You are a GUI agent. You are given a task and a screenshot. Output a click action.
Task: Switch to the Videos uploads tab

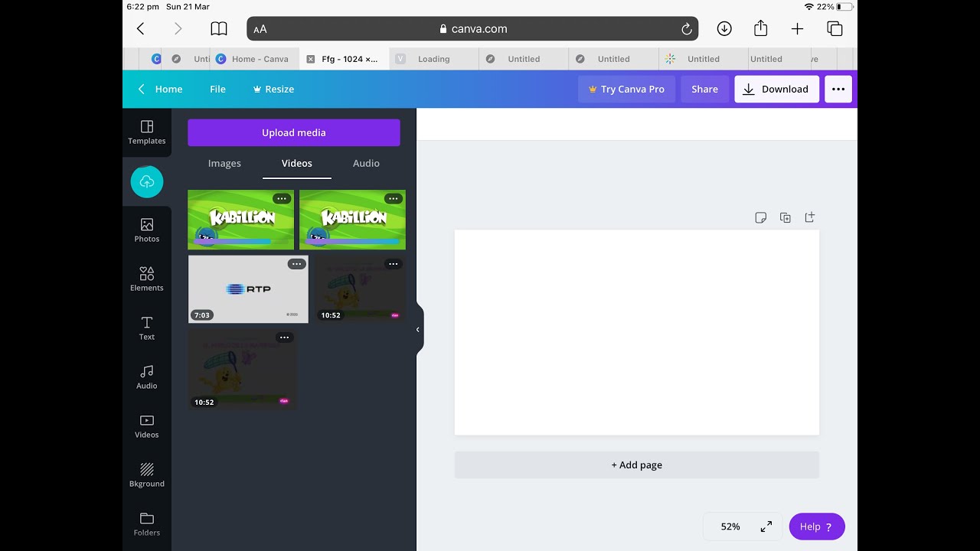tap(297, 163)
